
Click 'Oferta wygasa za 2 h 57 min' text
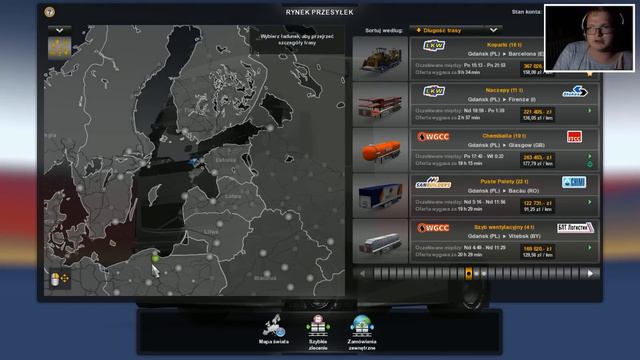pyautogui.click(x=448, y=118)
